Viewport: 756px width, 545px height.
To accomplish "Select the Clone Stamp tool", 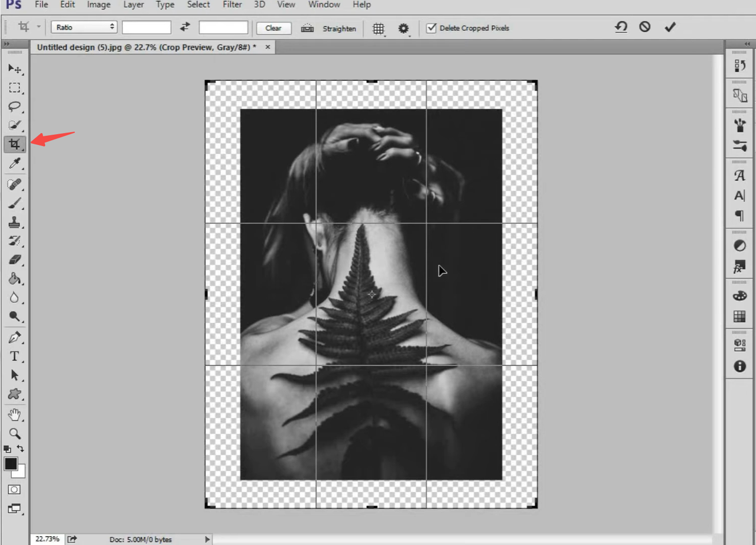I will coord(15,222).
